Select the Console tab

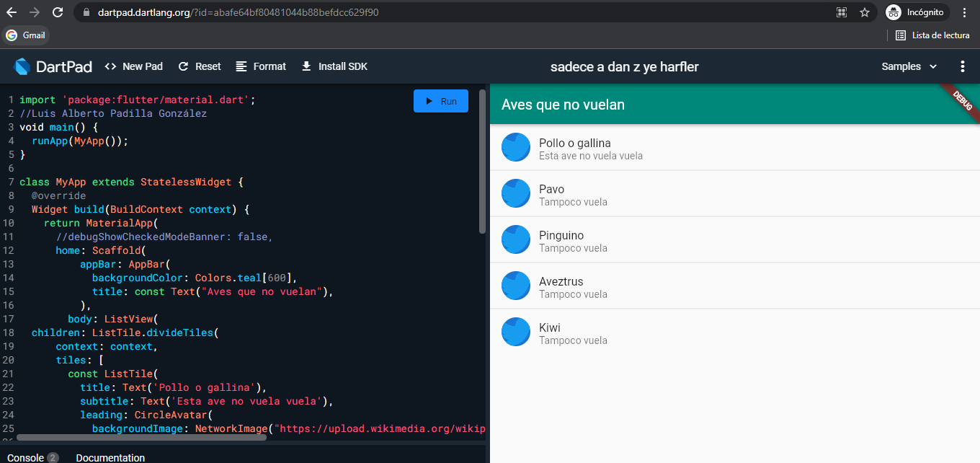(x=24, y=457)
